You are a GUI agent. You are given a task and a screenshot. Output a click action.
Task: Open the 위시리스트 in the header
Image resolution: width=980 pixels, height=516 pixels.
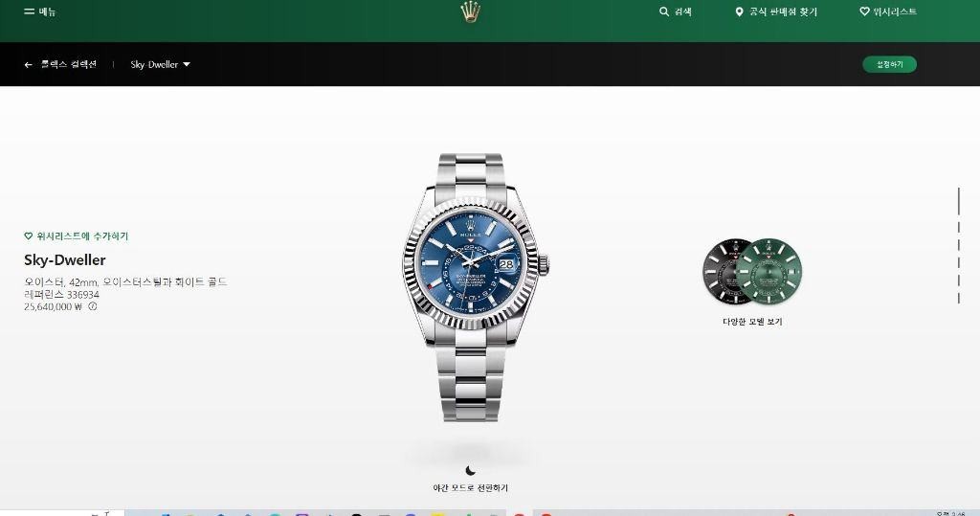click(x=888, y=11)
